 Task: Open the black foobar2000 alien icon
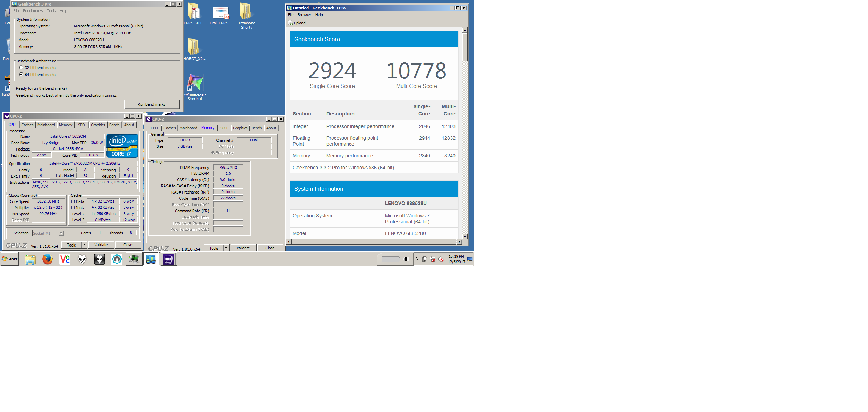click(x=100, y=259)
